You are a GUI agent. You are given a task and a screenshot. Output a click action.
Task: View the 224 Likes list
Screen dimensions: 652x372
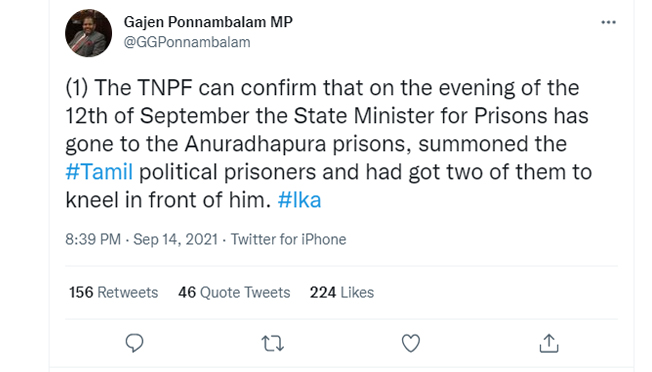click(x=342, y=293)
